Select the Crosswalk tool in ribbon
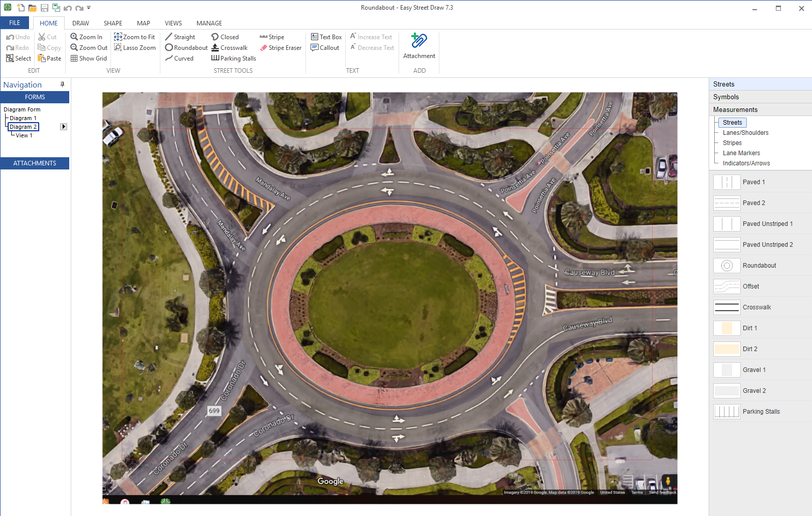This screenshot has height=516, width=812. 230,48
